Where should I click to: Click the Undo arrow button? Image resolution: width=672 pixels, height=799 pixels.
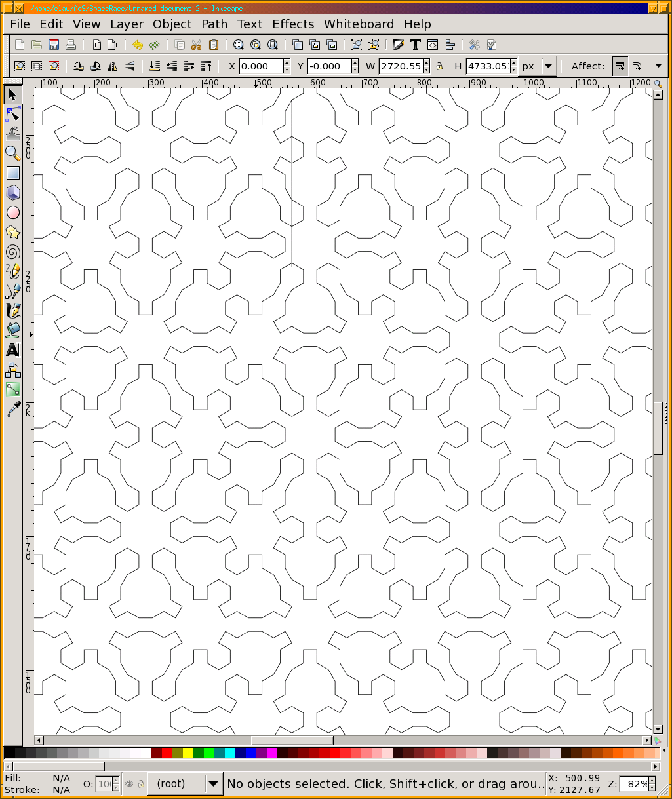137,45
